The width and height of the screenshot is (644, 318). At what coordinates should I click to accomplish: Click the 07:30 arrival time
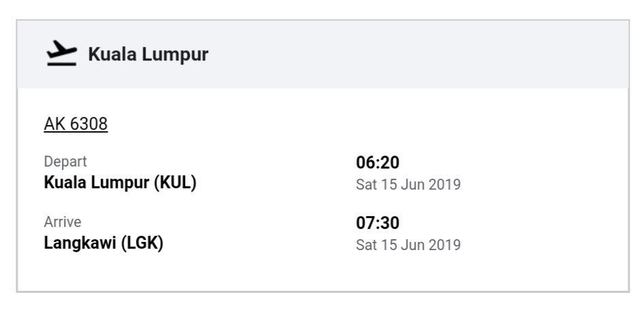click(x=377, y=223)
